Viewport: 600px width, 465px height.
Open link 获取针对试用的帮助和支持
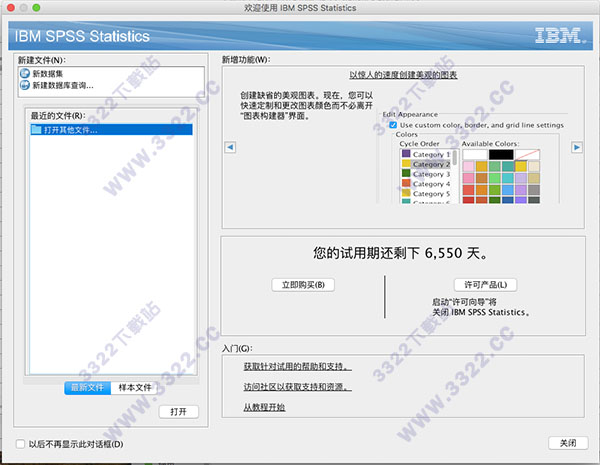[x=297, y=367]
